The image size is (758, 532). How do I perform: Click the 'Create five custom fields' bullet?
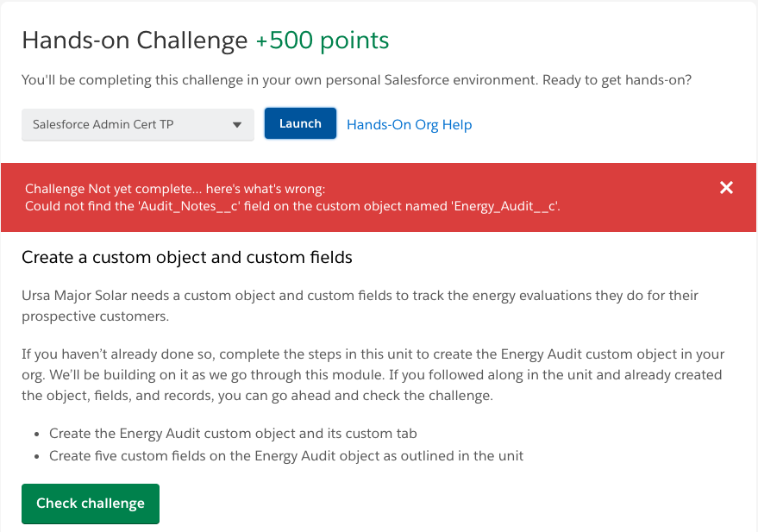(x=286, y=455)
